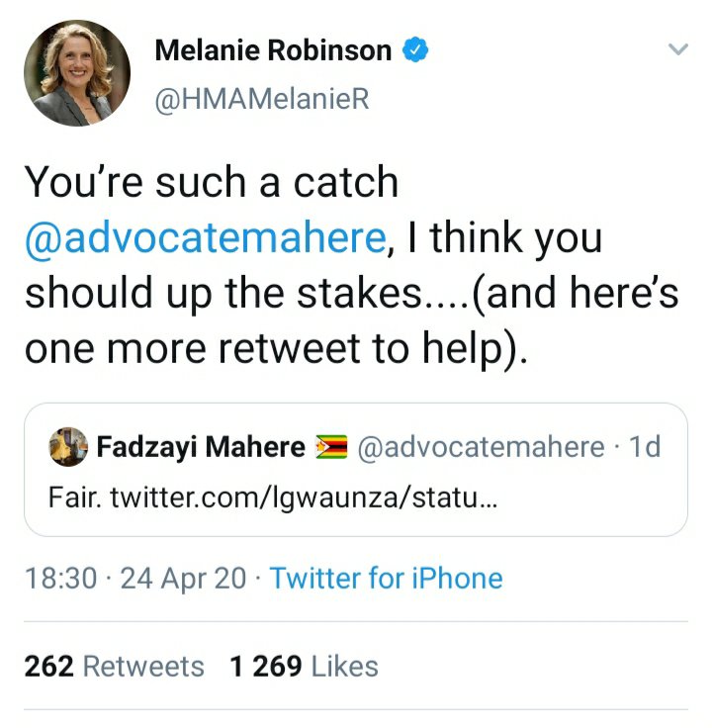
Task: Select the Fadzayi Mahere name in quoted tweet
Action: click(201, 447)
